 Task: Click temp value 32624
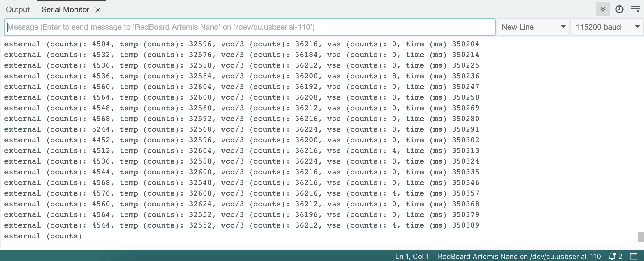click(x=200, y=204)
